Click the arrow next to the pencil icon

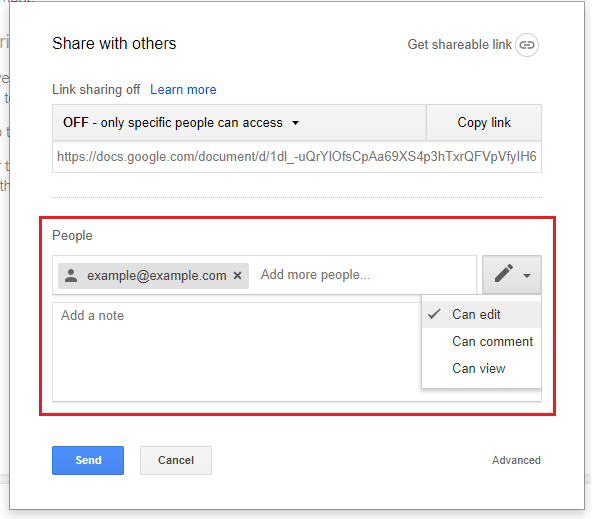[x=527, y=276]
